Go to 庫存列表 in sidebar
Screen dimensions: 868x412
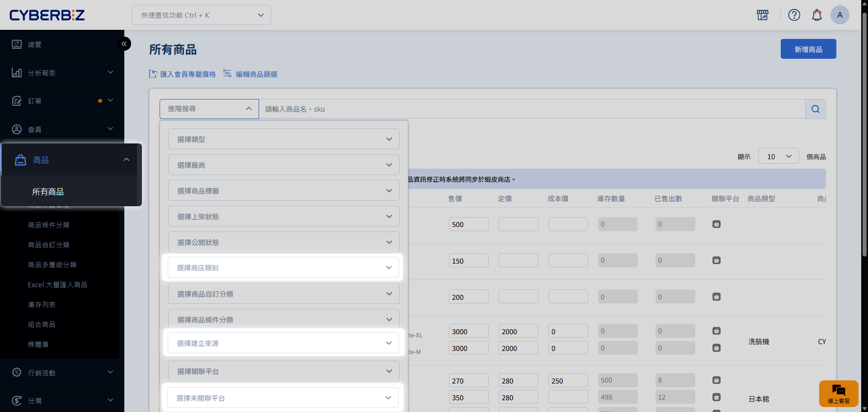(42, 305)
